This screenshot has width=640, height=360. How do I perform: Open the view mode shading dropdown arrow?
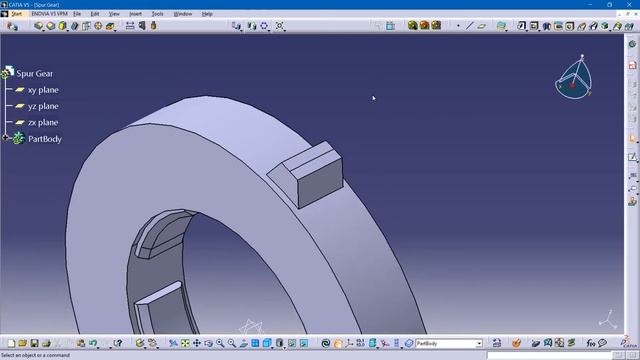point(284,347)
